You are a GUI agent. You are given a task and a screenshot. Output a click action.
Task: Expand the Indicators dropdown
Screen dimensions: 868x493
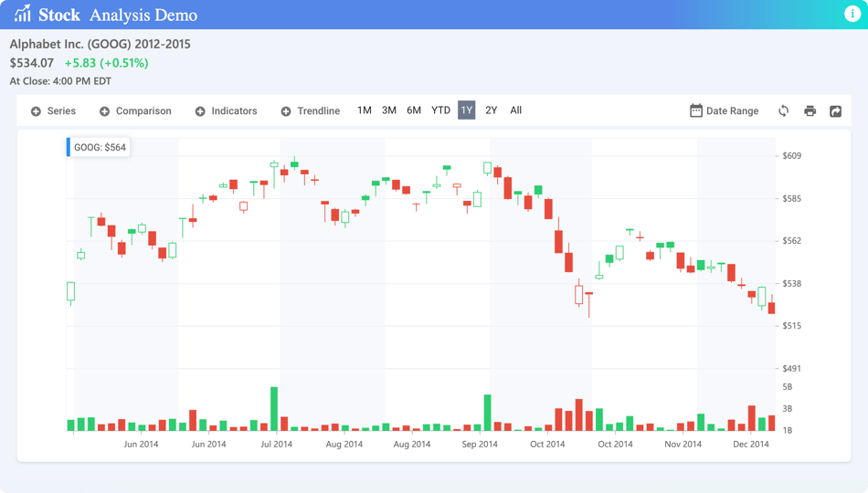pos(226,110)
